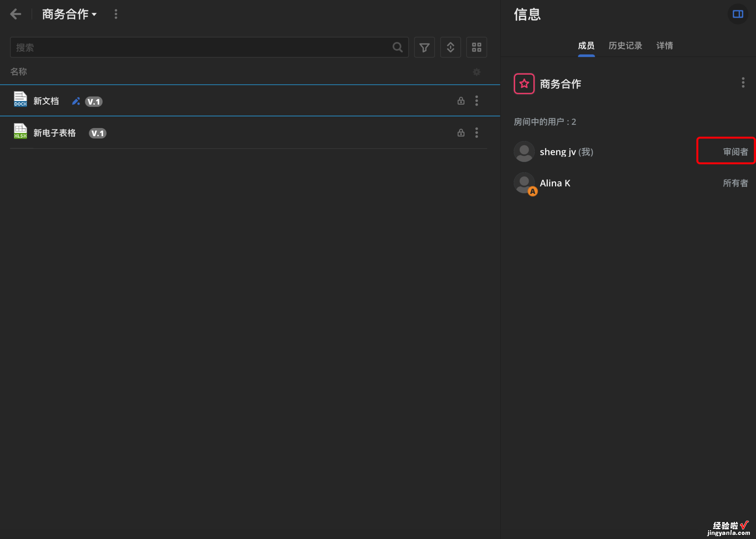Hide the info panel with the toggle icon
The width and height of the screenshot is (756, 539).
(738, 14)
